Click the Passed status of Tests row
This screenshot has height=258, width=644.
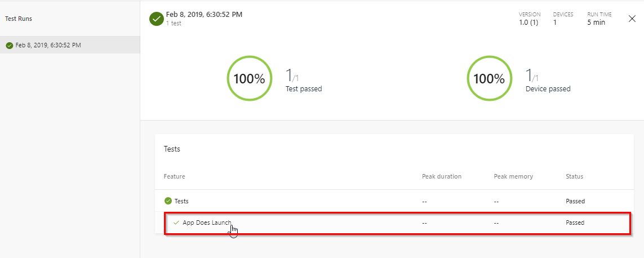pyautogui.click(x=575, y=201)
